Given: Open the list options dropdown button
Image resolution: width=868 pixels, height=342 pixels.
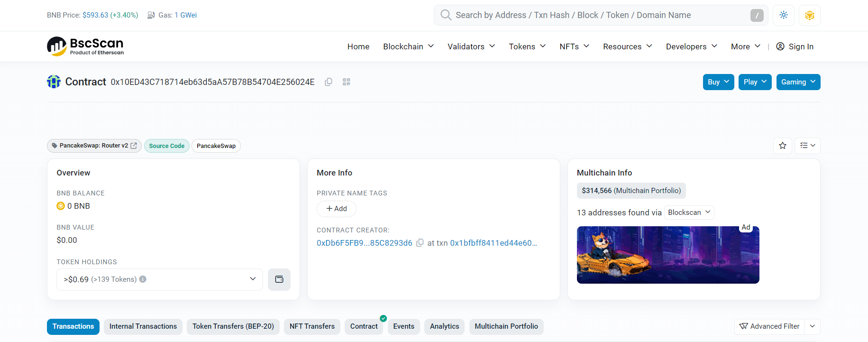Looking at the screenshot, I should click(807, 146).
